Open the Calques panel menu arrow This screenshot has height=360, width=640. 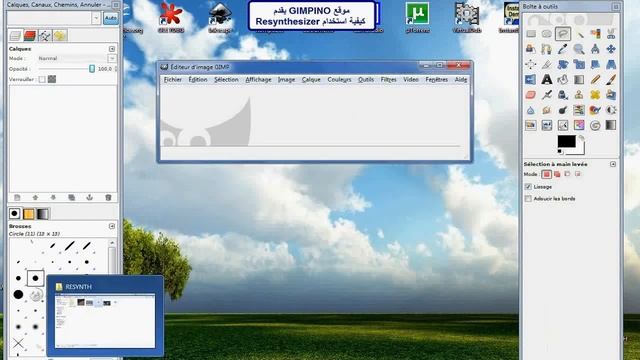click(112, 49)
